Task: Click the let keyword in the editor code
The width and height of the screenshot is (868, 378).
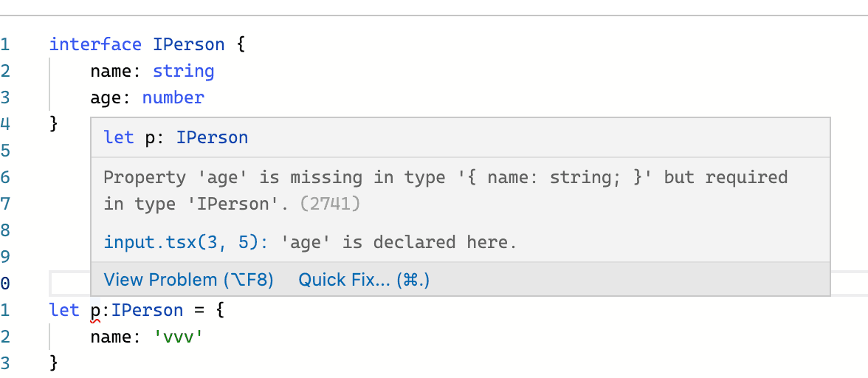Action: [x=64, y=311]
